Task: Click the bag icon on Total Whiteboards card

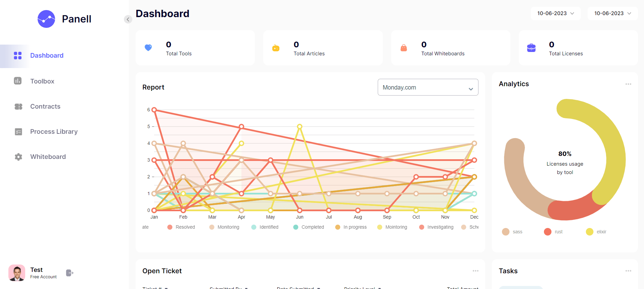Action: (x=404, y=48)
